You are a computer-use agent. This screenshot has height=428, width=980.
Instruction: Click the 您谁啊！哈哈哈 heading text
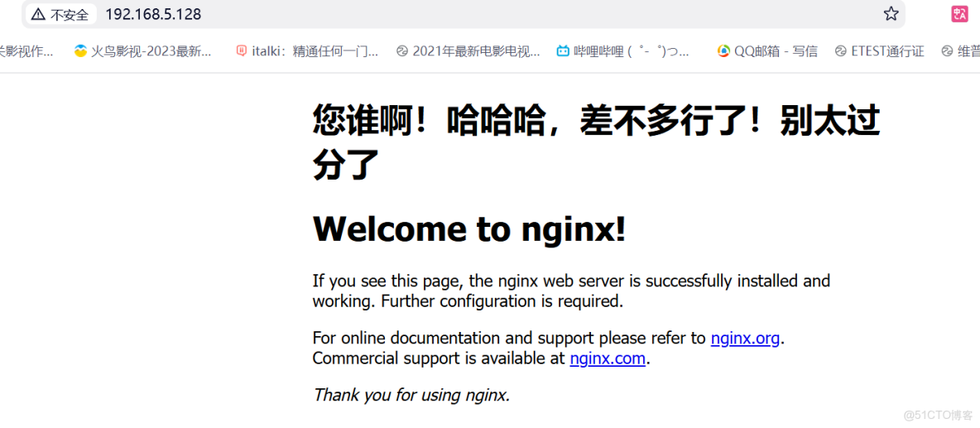(x=596, y=143)
